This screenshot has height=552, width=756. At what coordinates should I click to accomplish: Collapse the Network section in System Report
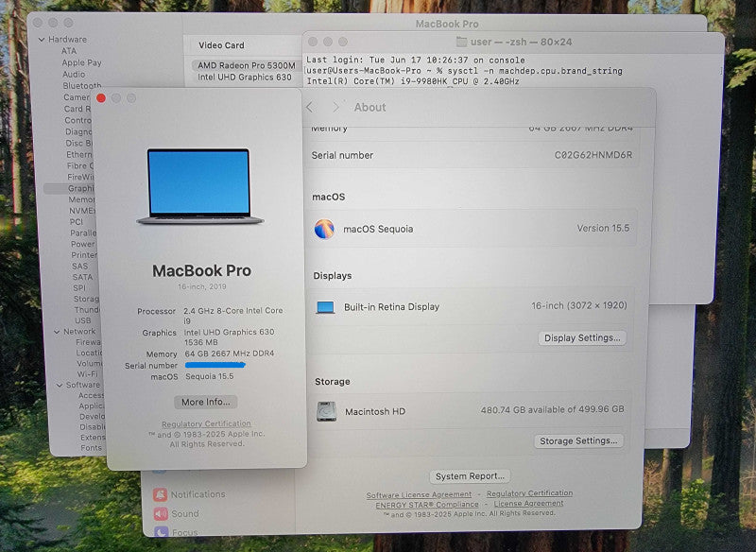click(57, 332)
